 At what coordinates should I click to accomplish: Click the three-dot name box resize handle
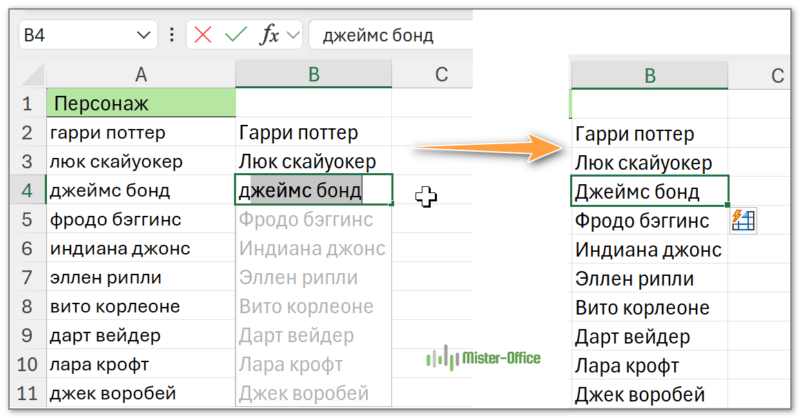[170, 35]
